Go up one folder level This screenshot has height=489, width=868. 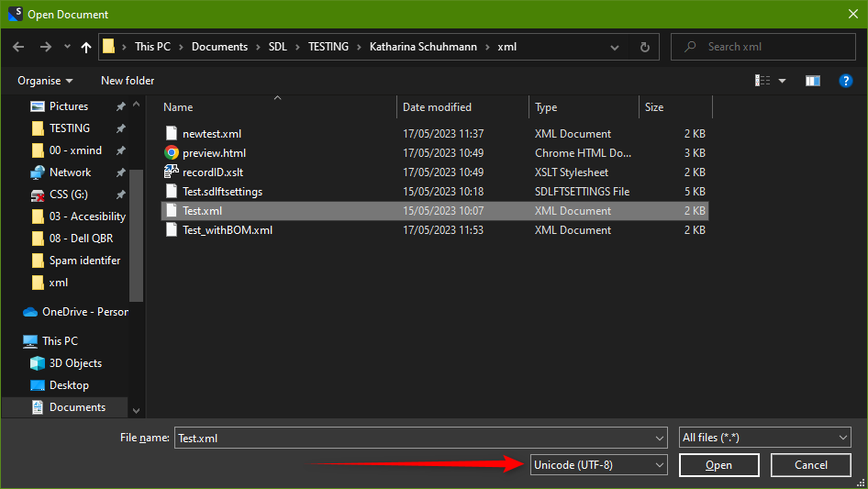pos(86,47)
